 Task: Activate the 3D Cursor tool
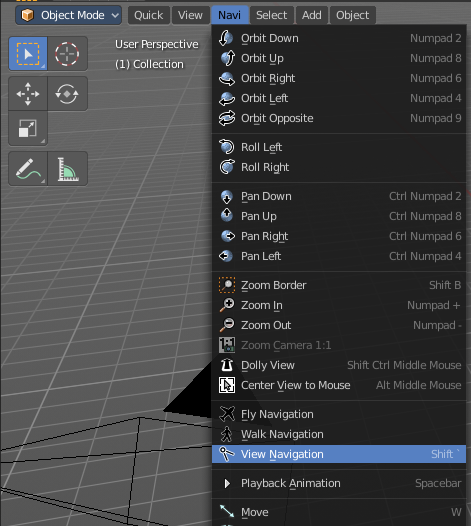tap(67, 54)
